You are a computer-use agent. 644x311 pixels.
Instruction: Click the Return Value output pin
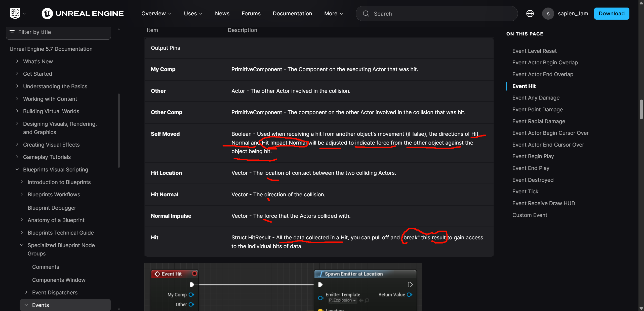tap(410, 295)
